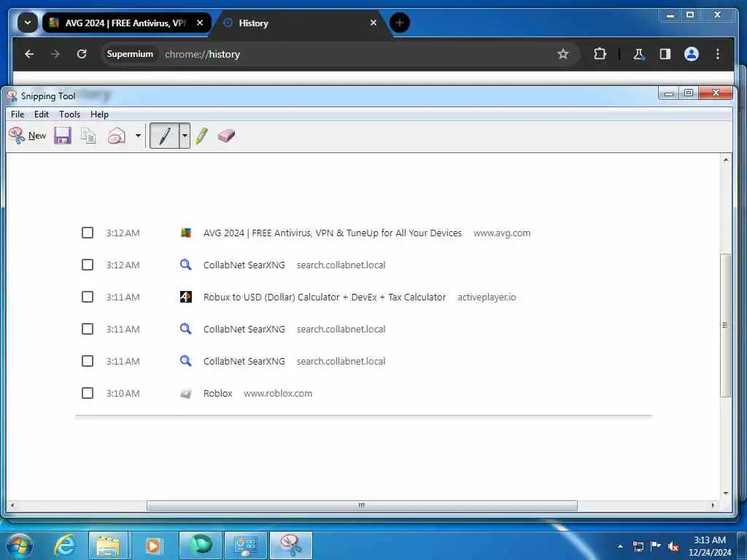Screen dimensions: 747x560
Task: Open the Tools menu
Action: coord(69,114)
